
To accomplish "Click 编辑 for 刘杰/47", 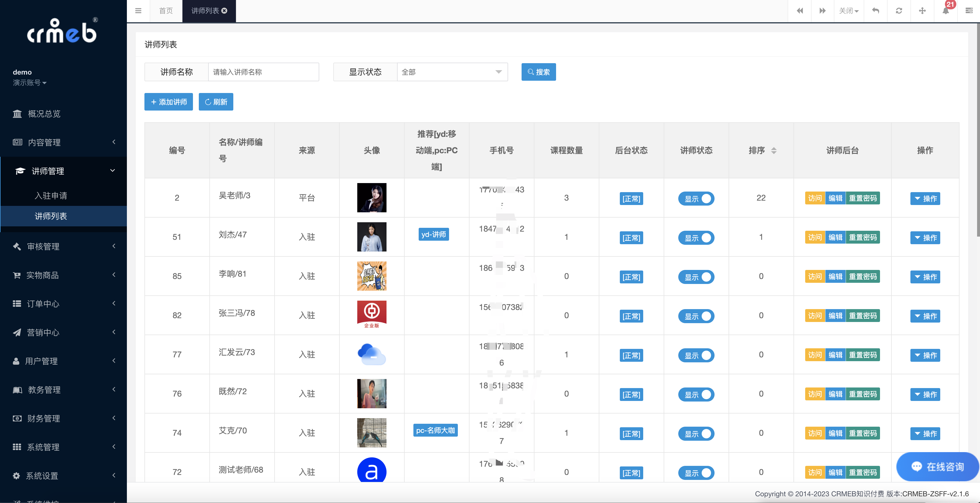I will click(x=836, y=237).
